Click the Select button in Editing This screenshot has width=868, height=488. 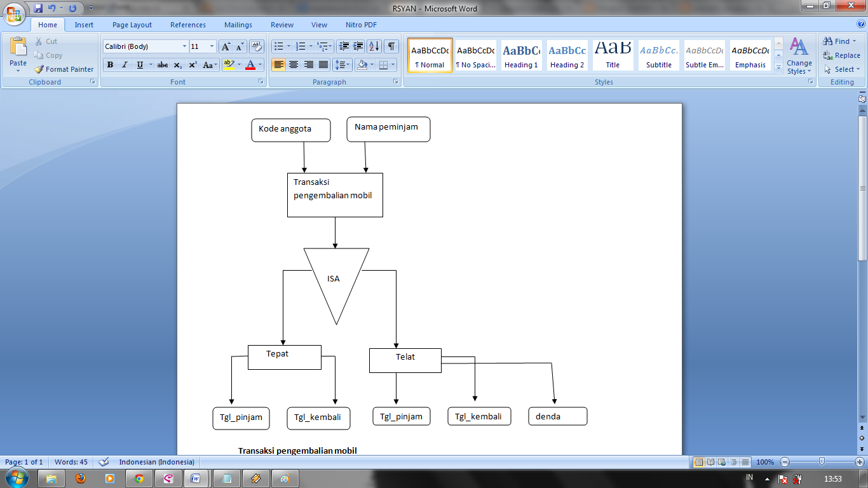point(841,69)
